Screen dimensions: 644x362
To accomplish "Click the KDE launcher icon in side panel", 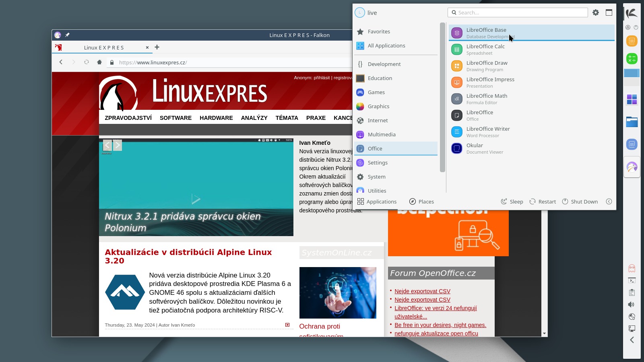I will pyautogui.click(x=632, y=13).
